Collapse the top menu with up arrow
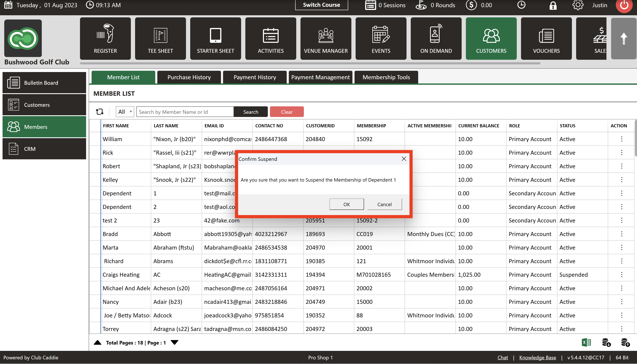 623,39
